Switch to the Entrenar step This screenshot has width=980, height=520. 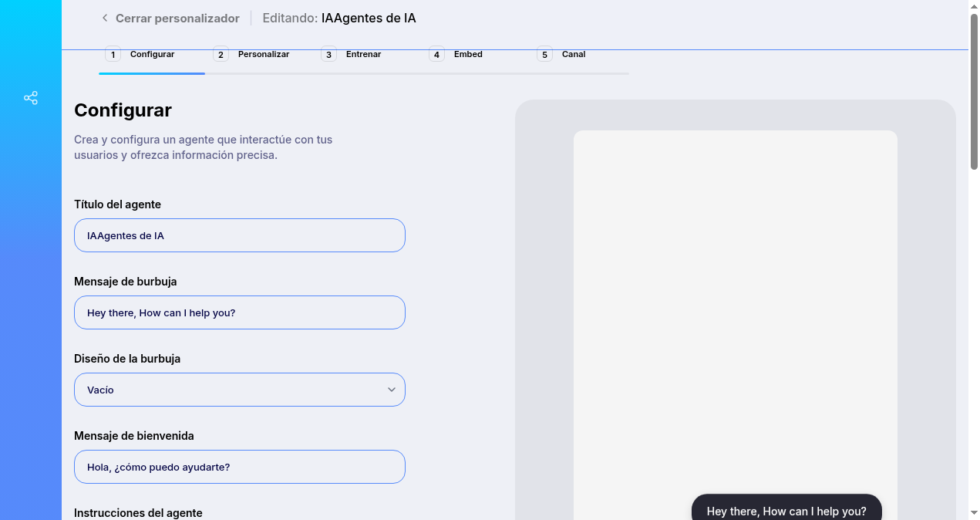pos(363,54)
